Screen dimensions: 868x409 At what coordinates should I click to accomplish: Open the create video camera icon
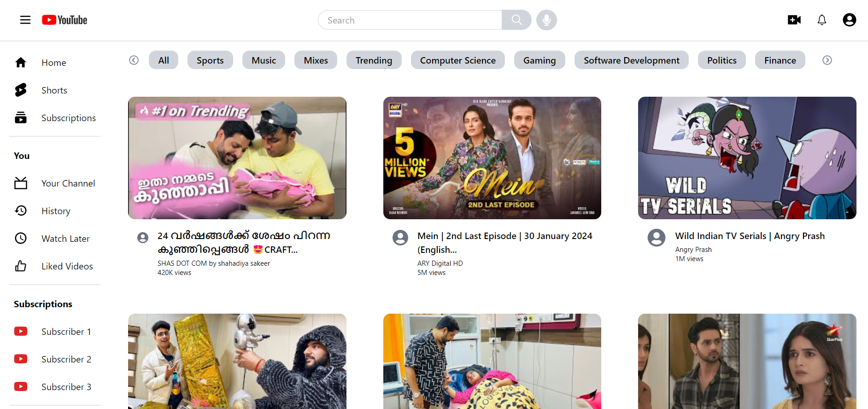pyautogui.click(x=794, y=20)
